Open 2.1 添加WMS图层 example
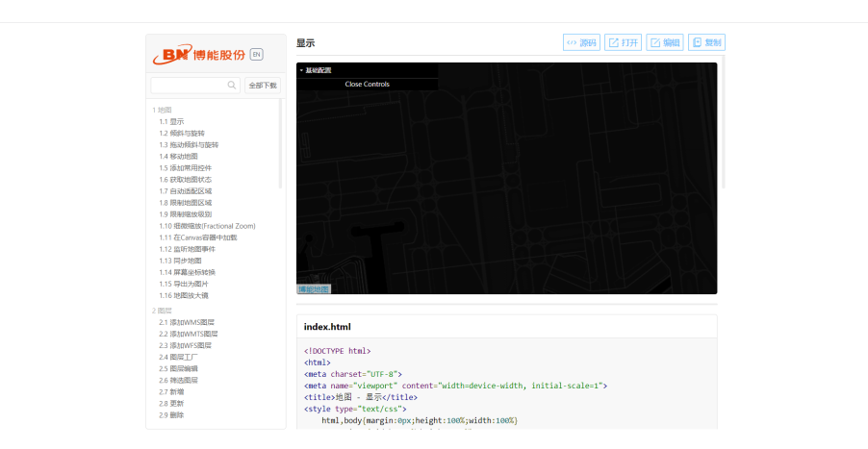 click(188, 322)
